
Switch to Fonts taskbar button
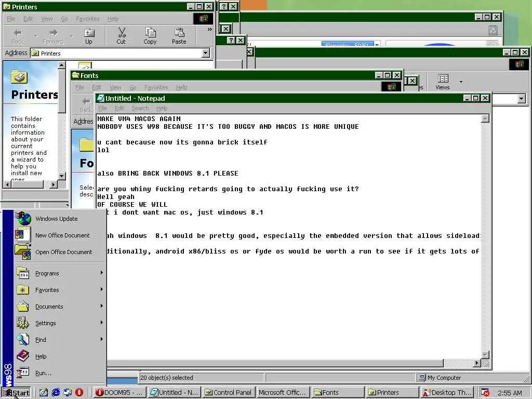[x=338, y=393]
